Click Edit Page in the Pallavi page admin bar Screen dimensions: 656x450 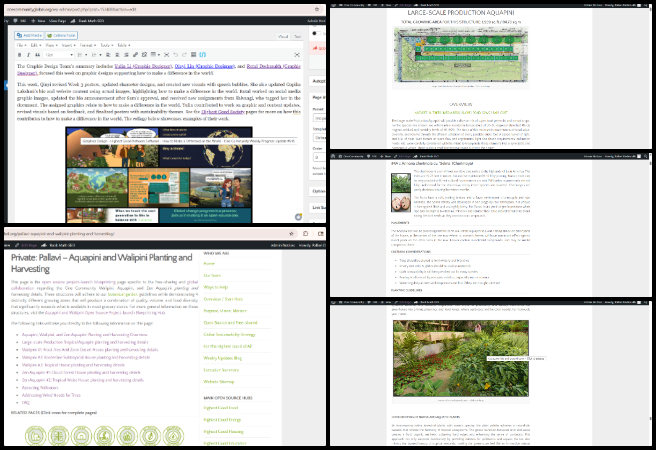click(27, 245)
